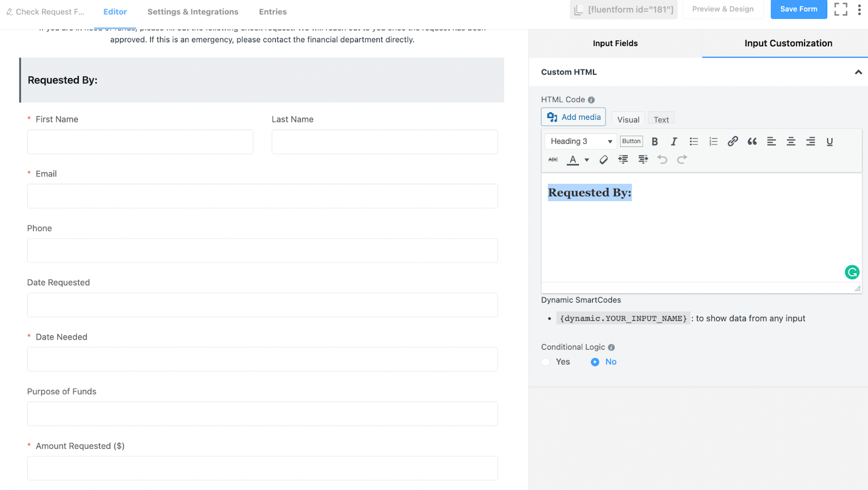Viewport: 868px width, 490px height.
Task: Copy the fluentform id="181" shortcode
Action: pyautogui.click(x=624, y=10)
